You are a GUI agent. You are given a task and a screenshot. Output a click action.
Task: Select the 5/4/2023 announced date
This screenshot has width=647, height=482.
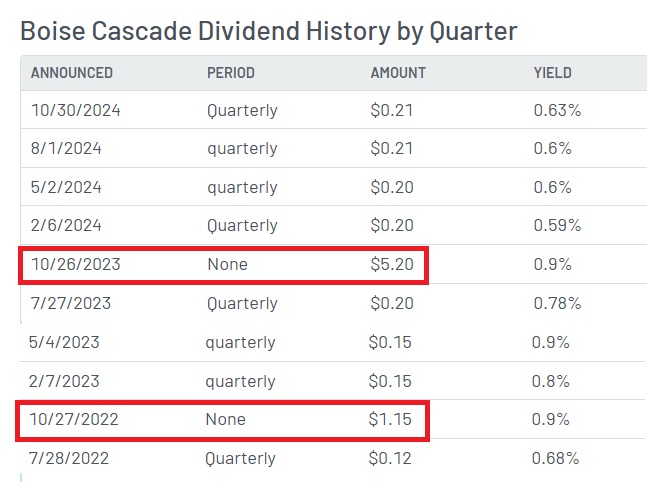pyautogui.click(x=66, y=342)
